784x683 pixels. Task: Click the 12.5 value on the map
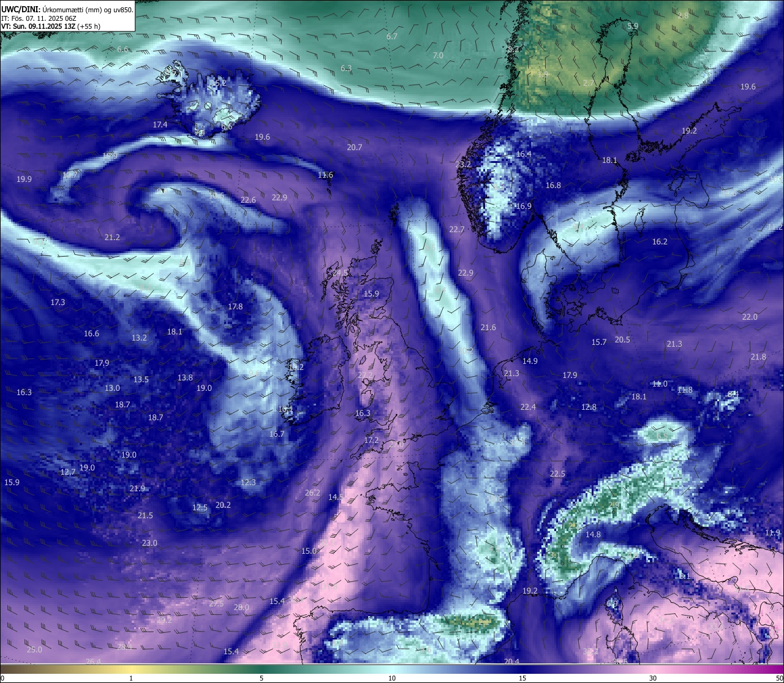(200, 508)
